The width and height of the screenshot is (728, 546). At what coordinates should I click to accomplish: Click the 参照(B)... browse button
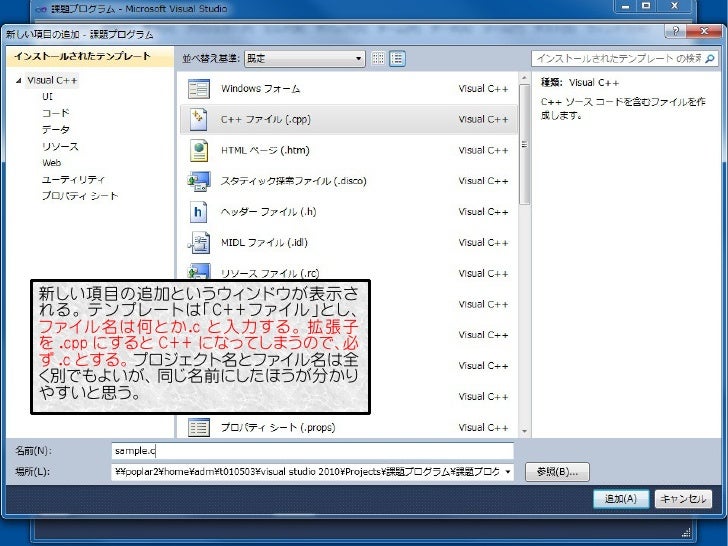tap(557, 472)
